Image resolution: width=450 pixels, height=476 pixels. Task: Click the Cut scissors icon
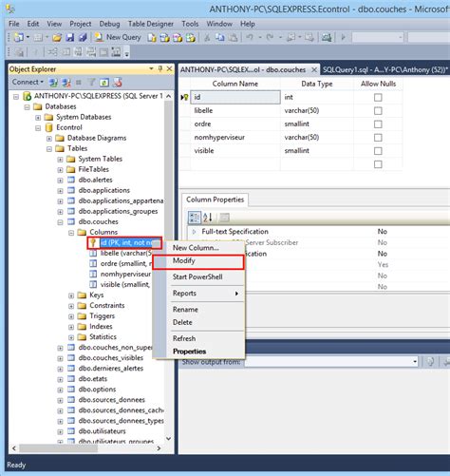(x=207, y=37)
